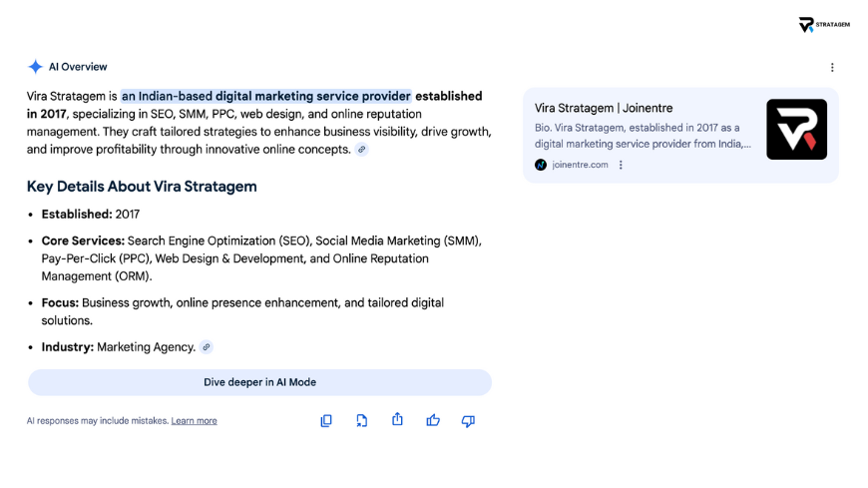This screenshot has width=868, height=488.
Task: Open the AI Overview three-dot options menu
Action: (832, 68)
